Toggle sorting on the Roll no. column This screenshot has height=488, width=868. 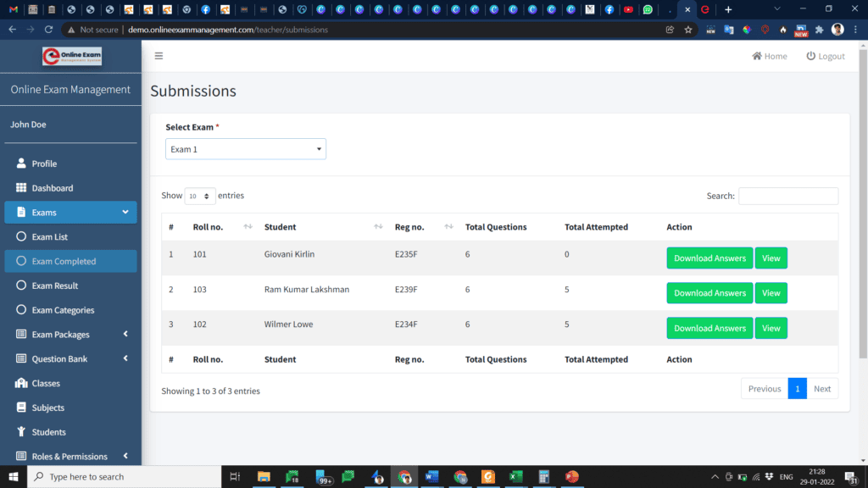tap(248, 227)
